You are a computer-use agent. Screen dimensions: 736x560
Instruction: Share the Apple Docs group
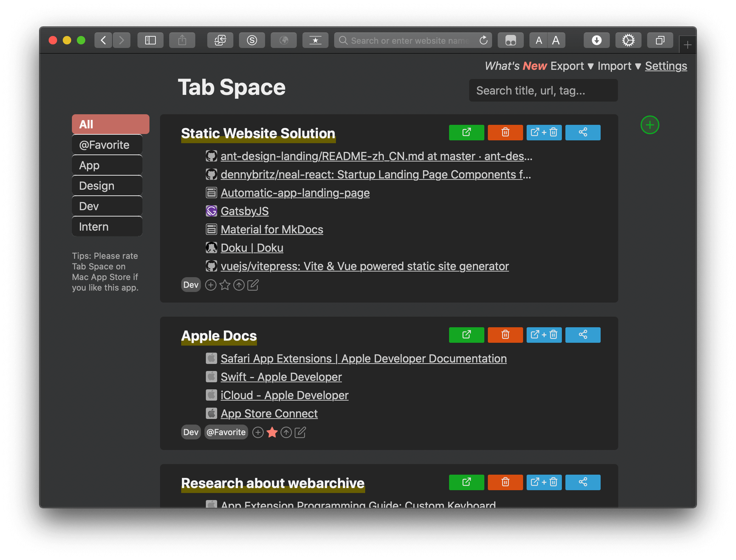pos(583,335)
